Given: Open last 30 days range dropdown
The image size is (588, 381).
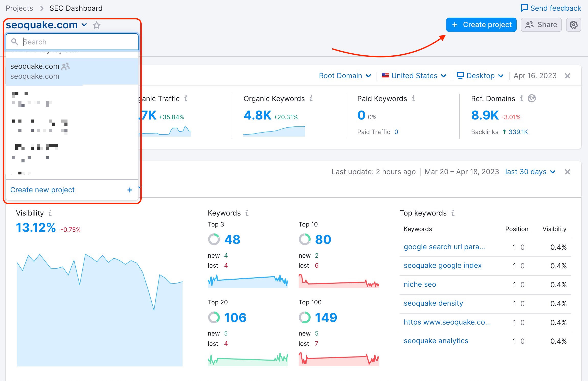Looking at the screenshot, I should pos(530,172).
